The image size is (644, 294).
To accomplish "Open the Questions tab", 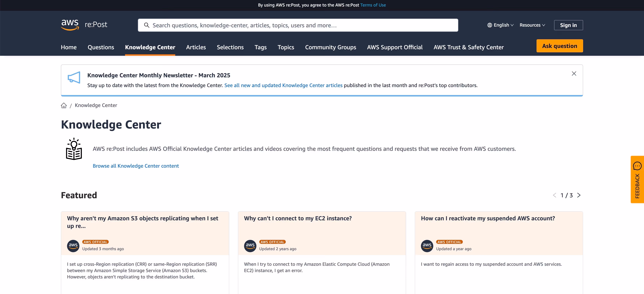I will click(101, 47).
